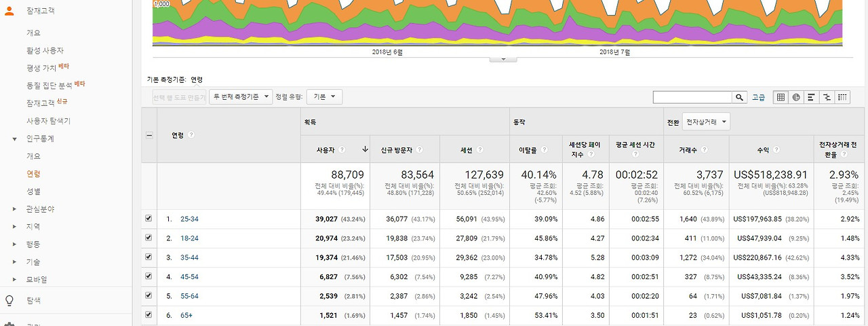Expand the 관심분야 section
Image resolution: width=868 pixels, height=326 pixels.
click(15, 209)
